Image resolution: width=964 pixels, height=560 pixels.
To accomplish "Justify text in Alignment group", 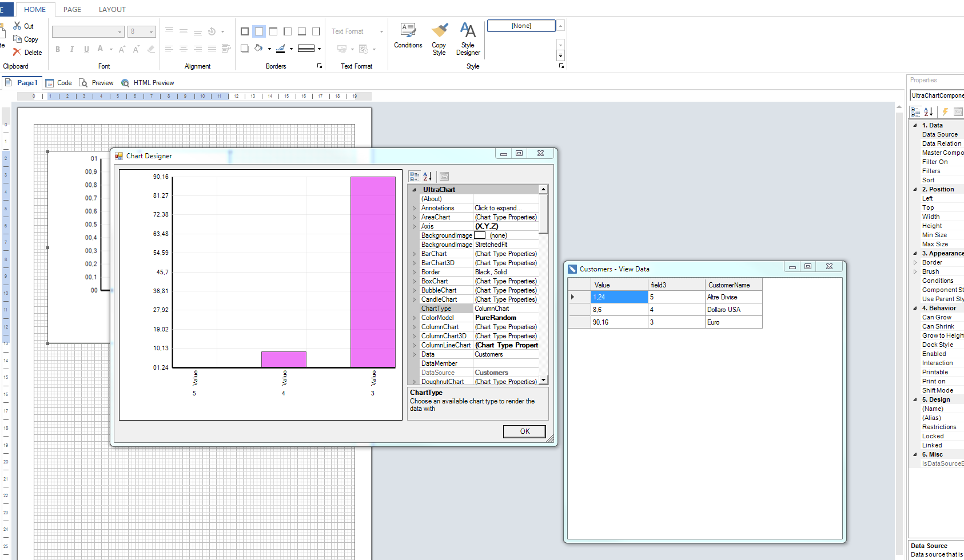I will tap(212, 49).
